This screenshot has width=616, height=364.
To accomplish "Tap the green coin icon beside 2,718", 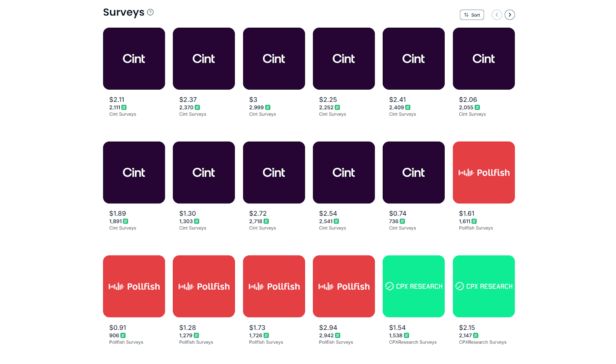I will (x=266, y=222).
